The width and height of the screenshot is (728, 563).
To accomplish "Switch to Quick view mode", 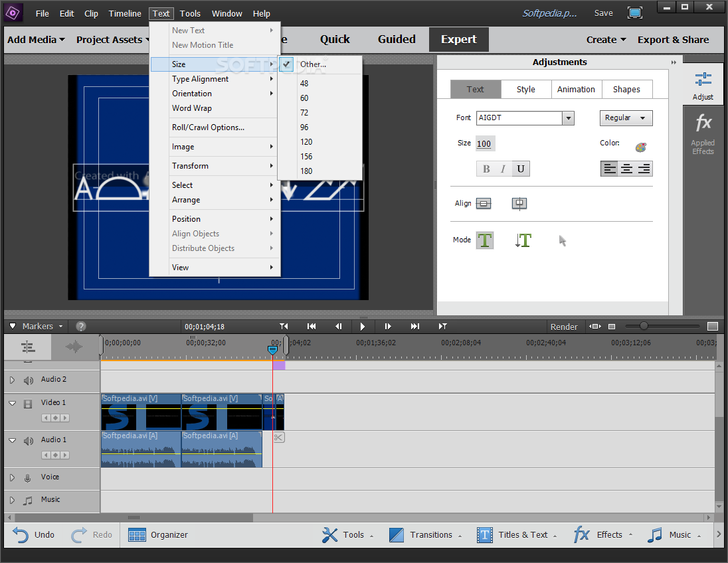I will coord(335,39).
